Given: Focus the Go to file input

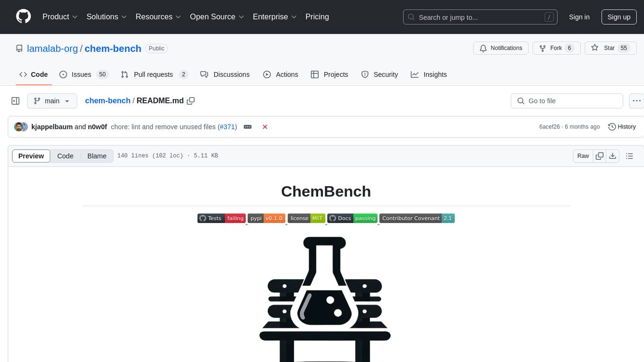Looking at the screenshot, I should [567, 101].
